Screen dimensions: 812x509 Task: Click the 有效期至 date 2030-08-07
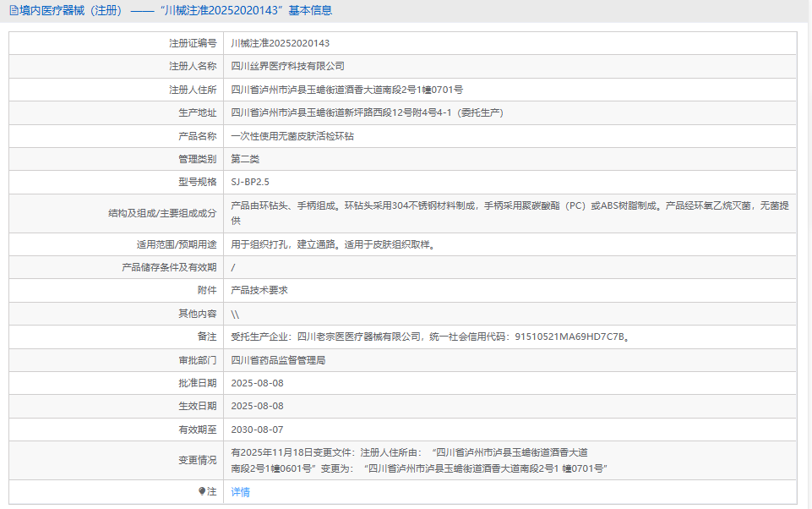click(257, 430)
